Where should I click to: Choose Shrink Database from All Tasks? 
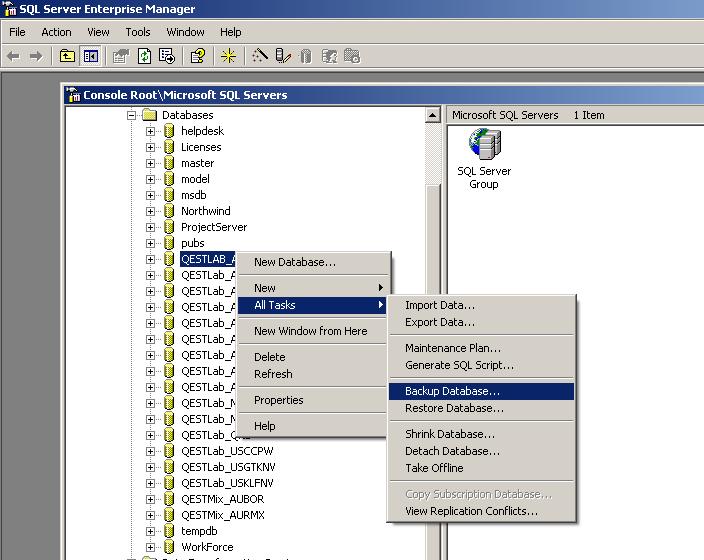[449, 434]
